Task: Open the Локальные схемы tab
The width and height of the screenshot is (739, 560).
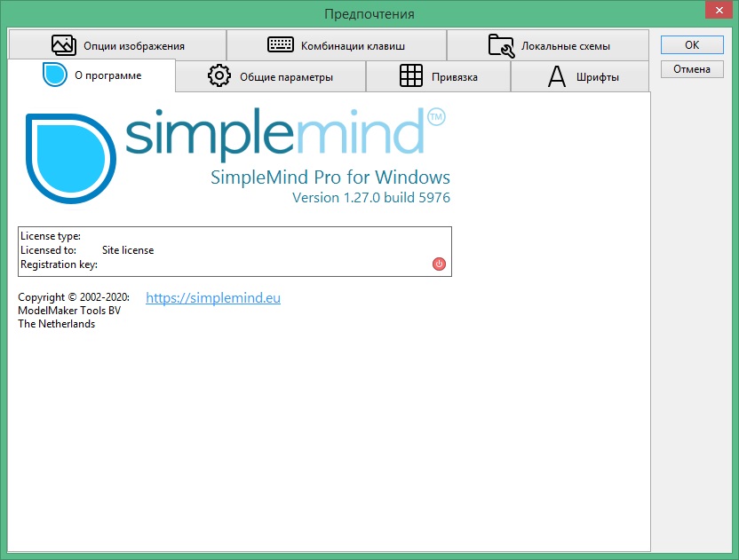Action: pyautogui.click(x=548, y=45)
